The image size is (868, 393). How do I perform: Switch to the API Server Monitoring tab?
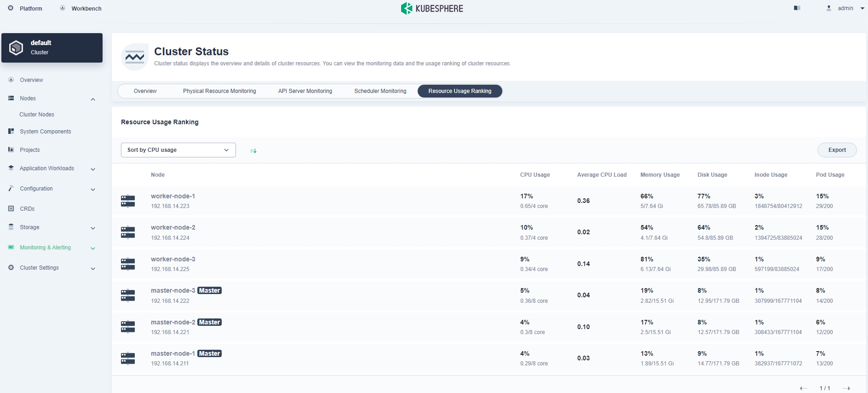pyautogui.click(x=305, y=91)
